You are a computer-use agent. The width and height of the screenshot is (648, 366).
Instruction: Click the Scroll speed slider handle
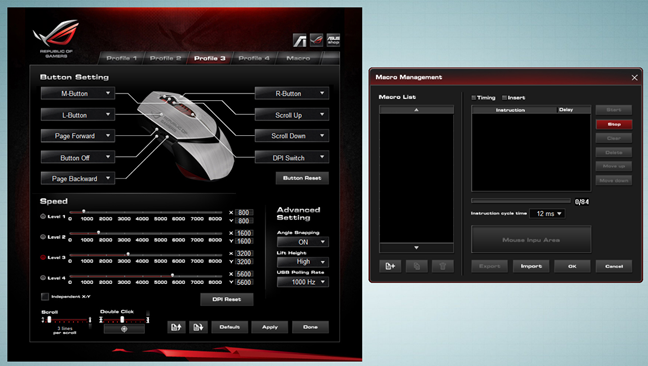point(49,320)
